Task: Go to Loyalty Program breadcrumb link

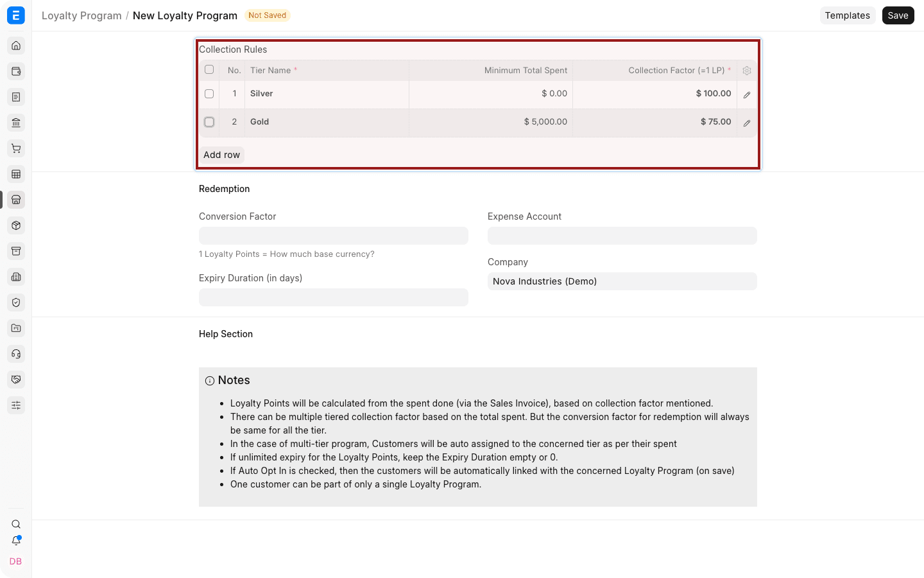Action: (x=81, y=15)
